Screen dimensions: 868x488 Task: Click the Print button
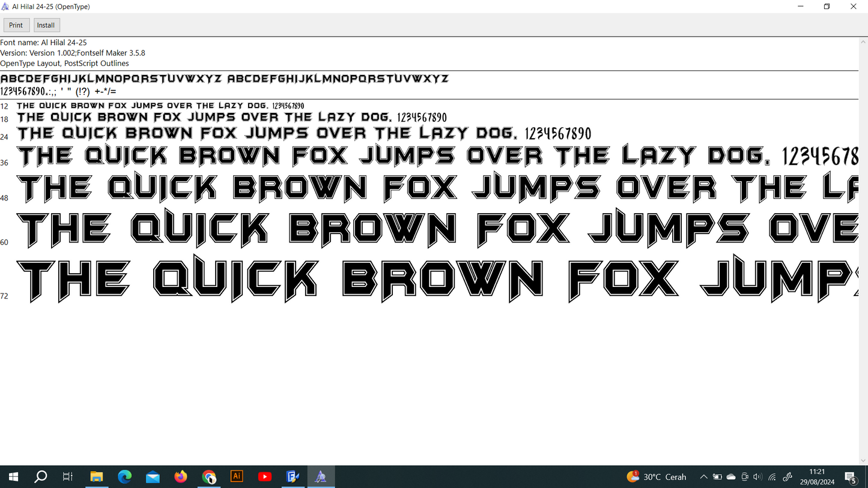(x=16, y=25)
